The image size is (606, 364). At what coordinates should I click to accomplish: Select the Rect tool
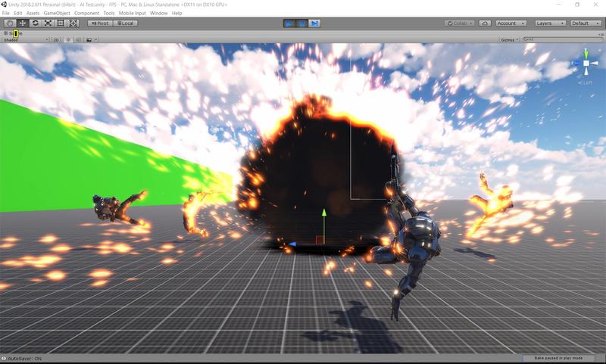61,23
